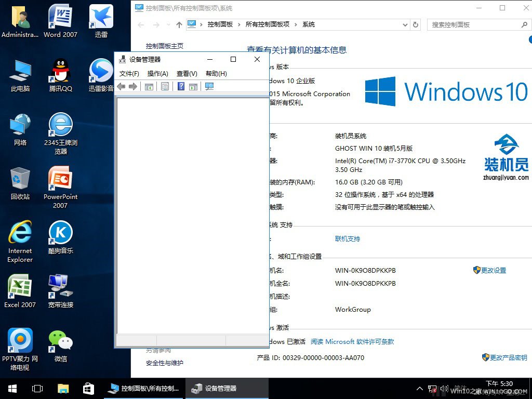Click the 更改产品密钥 link
Screen dimensions: 532x399
tap(508, 358)
